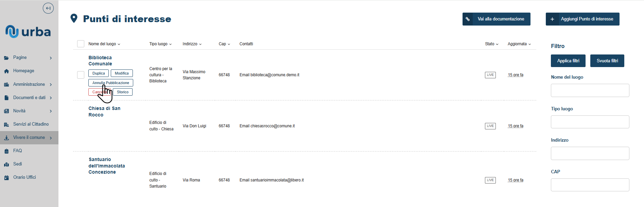Click the Orario Uffici calendar icon

[6, 177]
